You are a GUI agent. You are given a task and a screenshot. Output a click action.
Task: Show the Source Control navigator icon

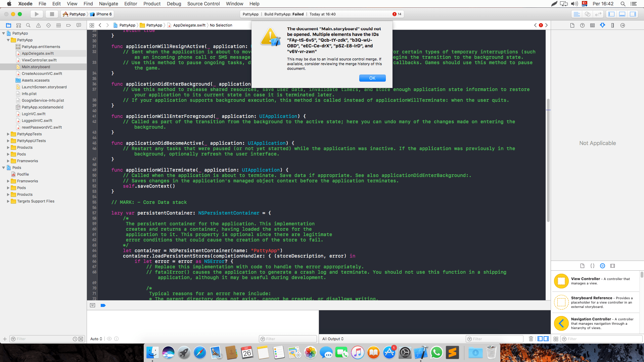pyautogui.click(x=18, y=25)
